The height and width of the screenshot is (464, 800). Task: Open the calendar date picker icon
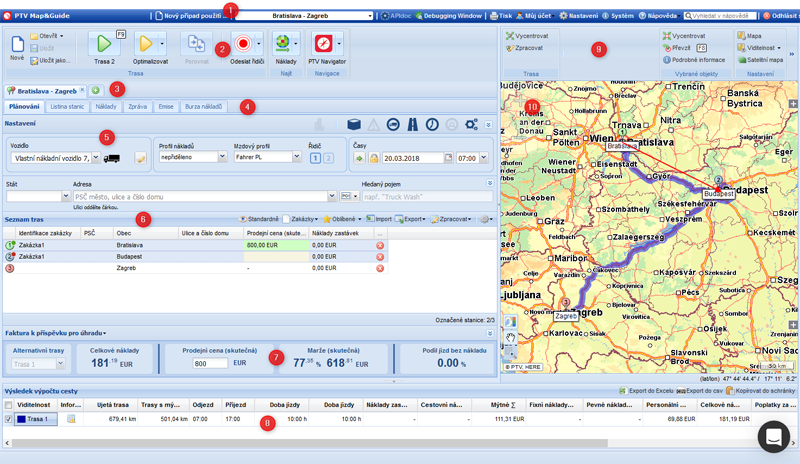tap(448, 158)
